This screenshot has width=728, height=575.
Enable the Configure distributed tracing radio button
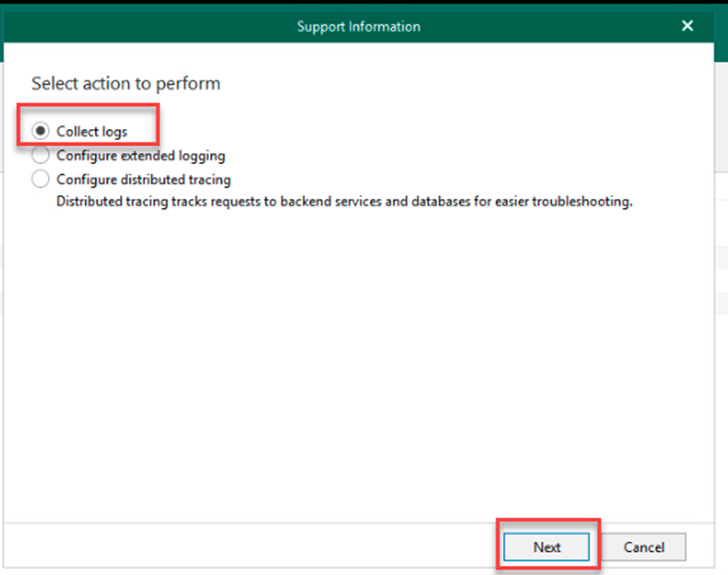(40, 179)
